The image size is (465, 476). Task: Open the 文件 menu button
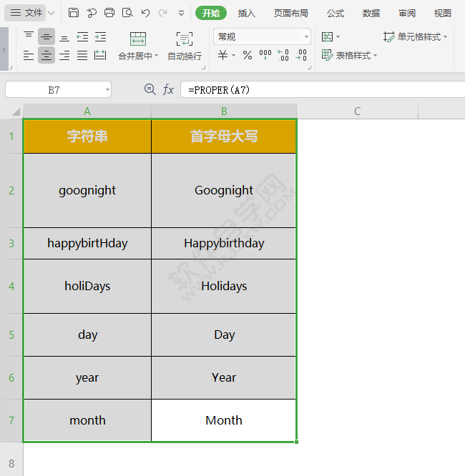click(x=26, y=13)
